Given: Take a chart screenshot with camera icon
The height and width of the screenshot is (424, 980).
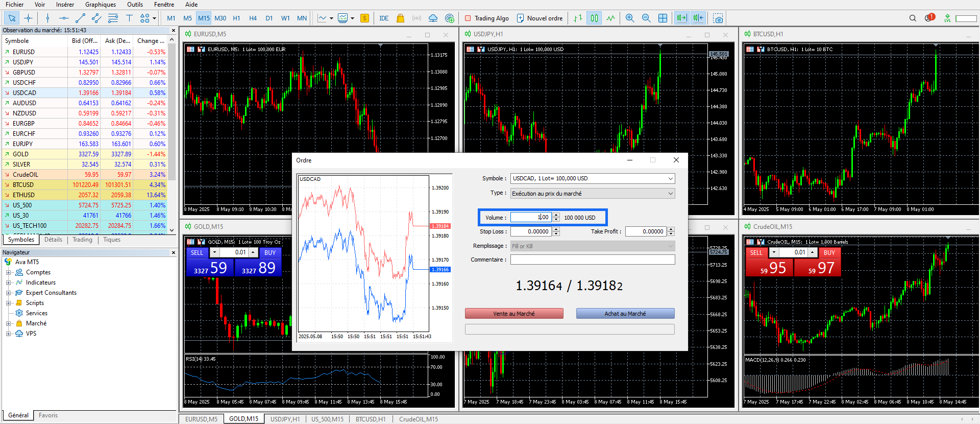Looking at the screenshot, I should [x=718, y=18].
